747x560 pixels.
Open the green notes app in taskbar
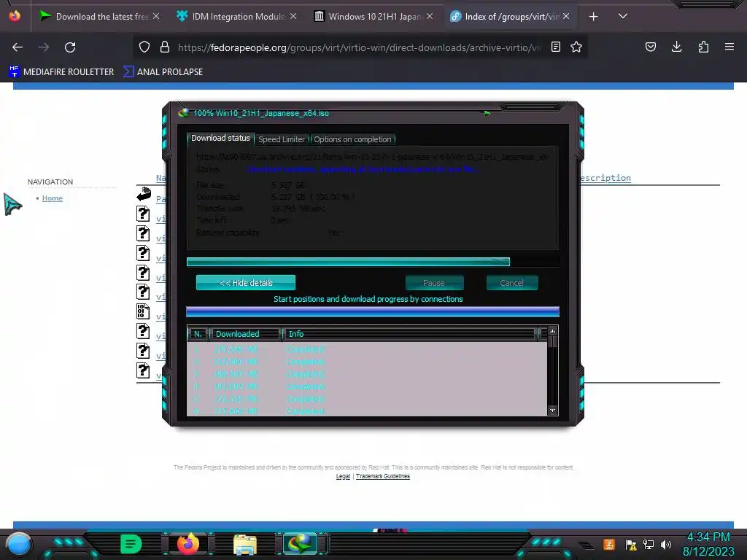click(x=131, y=544)
